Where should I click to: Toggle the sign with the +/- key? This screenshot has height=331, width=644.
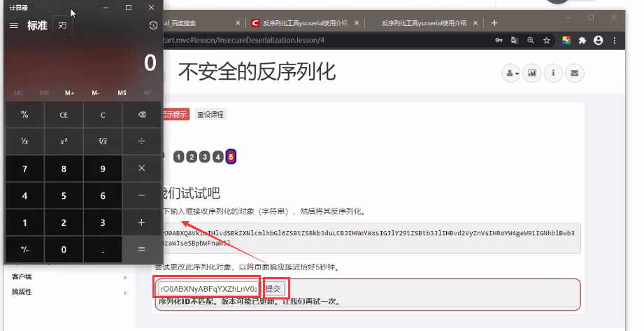tap(24, 249)
